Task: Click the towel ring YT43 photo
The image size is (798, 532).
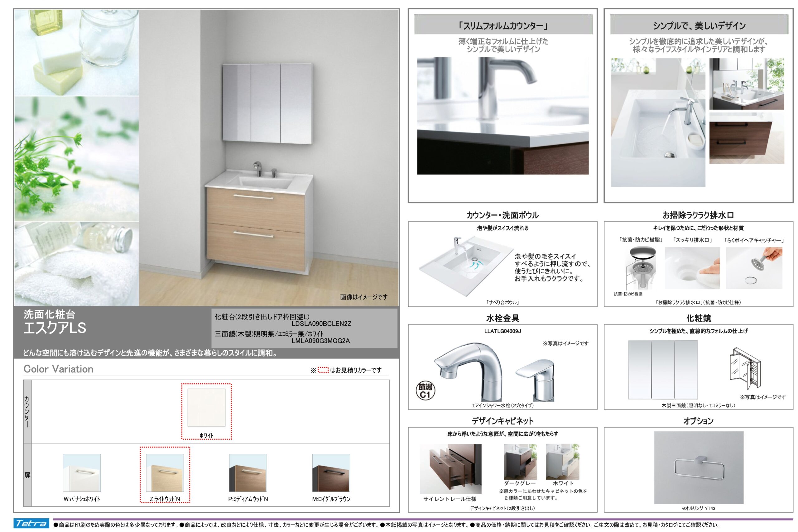Action: point(699,467)
